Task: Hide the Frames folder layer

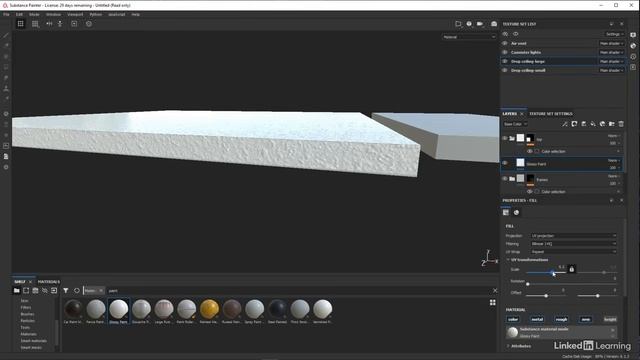Action: (x=505, y=179)
